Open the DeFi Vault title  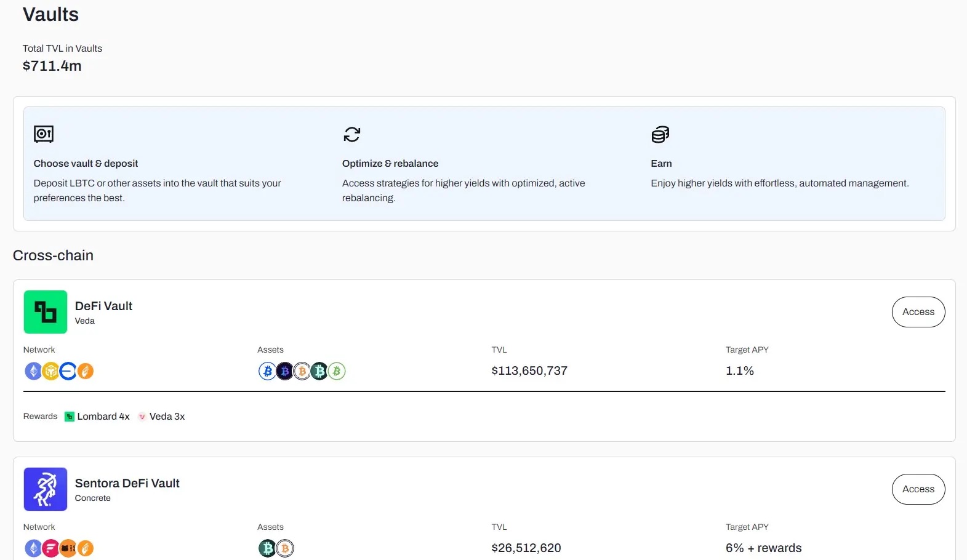[103, 306]
